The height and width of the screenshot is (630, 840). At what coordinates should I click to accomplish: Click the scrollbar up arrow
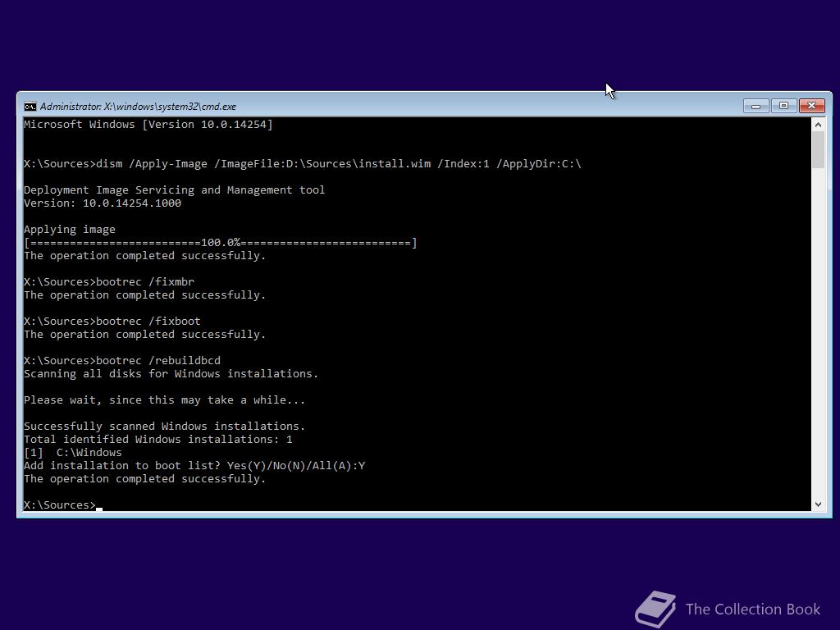pos(818,125)
